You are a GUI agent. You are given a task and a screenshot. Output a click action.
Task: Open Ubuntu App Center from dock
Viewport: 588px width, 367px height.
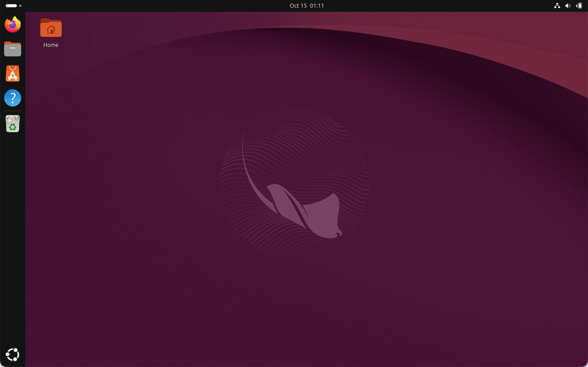[13, 74]
